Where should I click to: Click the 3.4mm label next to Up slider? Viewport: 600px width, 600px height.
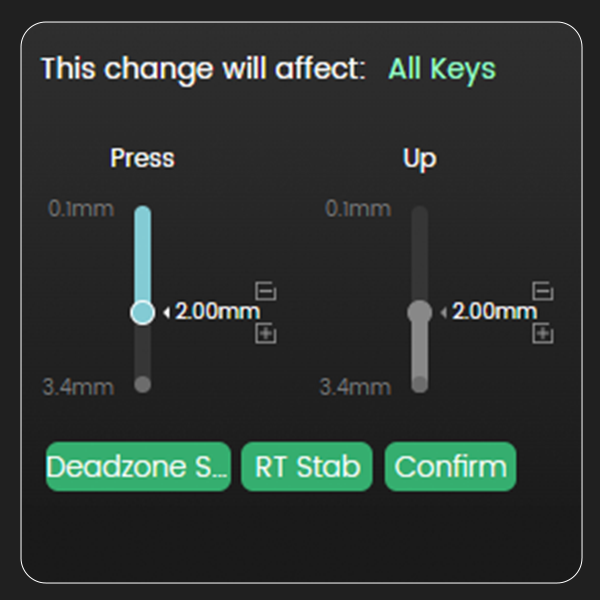pyautogui.click(x=356, y=386)
